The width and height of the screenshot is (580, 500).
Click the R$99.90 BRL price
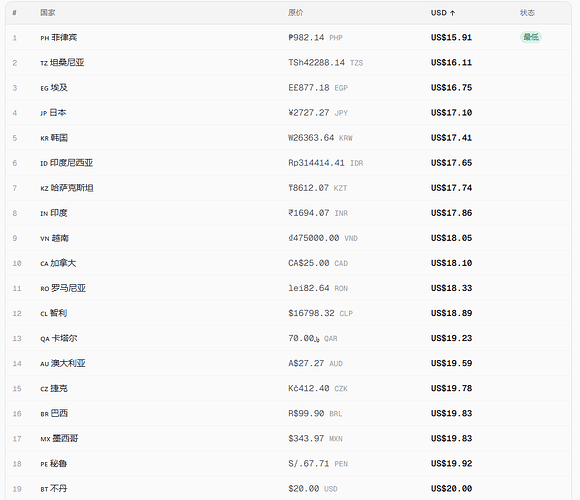tap(316, 414)
